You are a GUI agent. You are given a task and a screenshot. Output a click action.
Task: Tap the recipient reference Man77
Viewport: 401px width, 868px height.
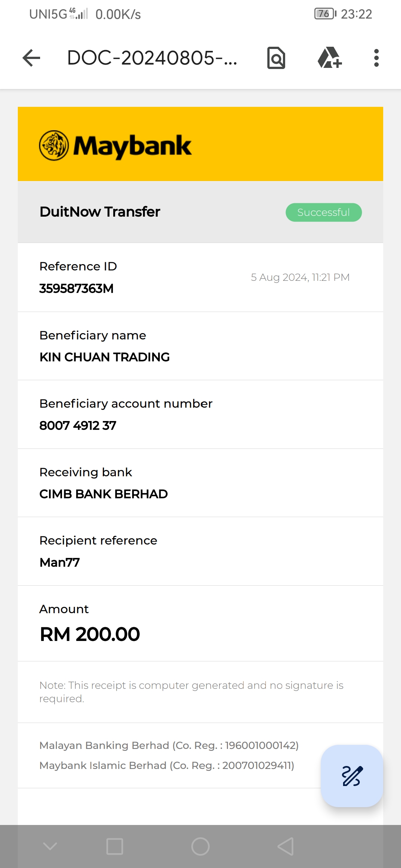pyautogui.click(x=60, y=562)
